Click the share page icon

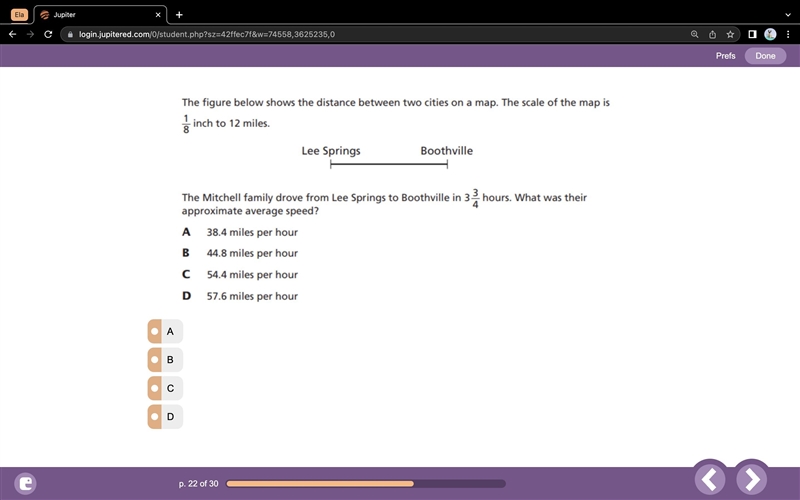[712, 34]
